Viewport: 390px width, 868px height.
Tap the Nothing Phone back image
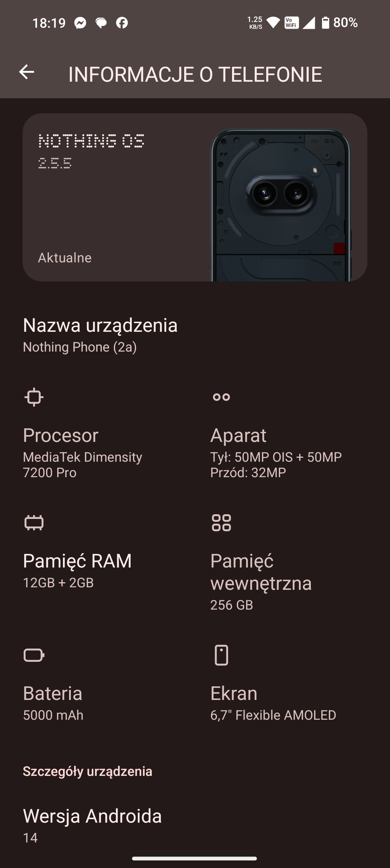[x=281, y=205]
